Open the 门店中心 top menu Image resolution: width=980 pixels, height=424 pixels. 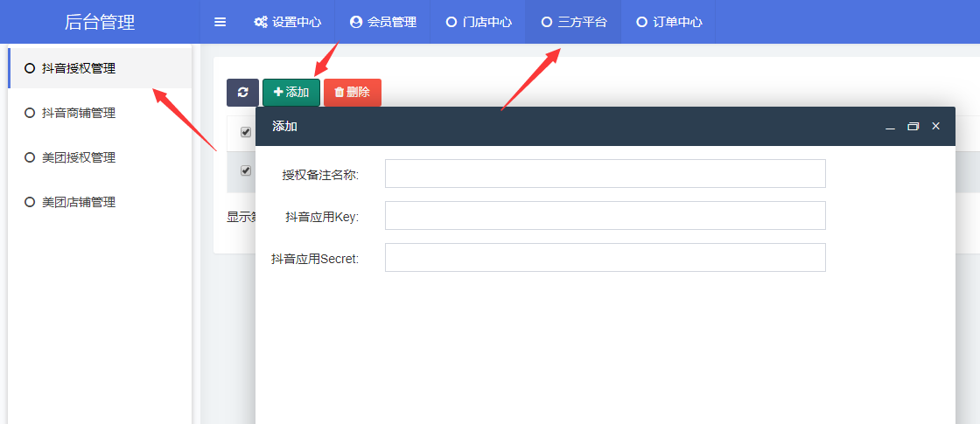click(479, 22)
